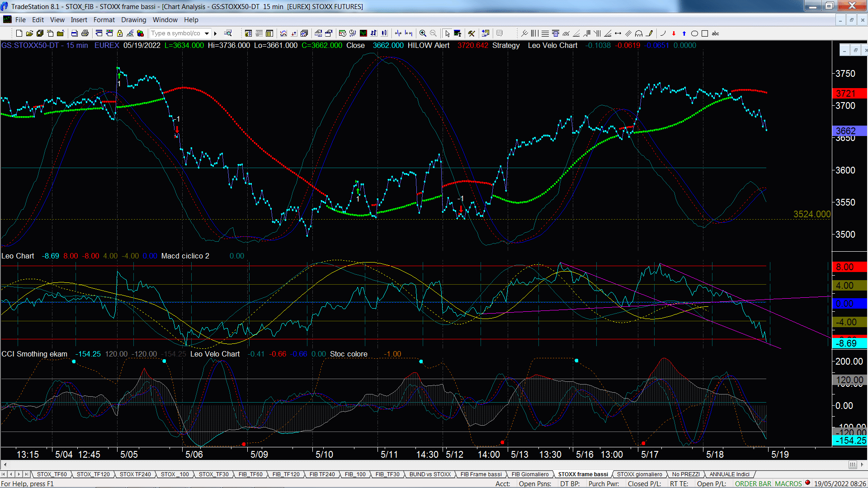Screen dimensions: 868x488
Task: Select the pencil line drawing tool
Action: [650, 33]
